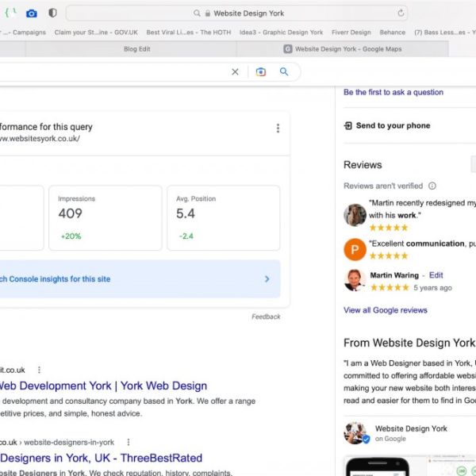This screenshot has height=476, width=476.
Task: Click the Martin recently redesigned review snippet
Action: click(x=422, y=209)
